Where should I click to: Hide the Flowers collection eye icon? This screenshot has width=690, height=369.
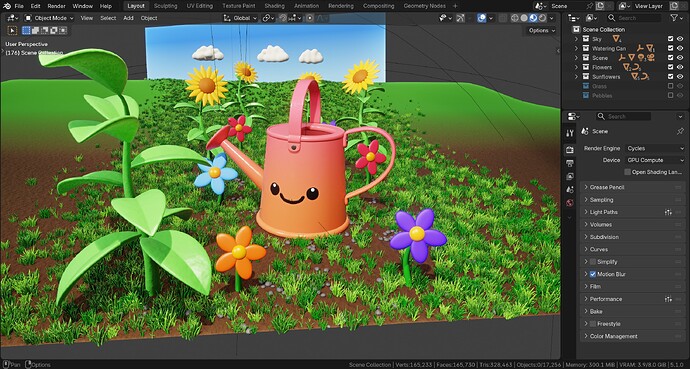point(680,67)
